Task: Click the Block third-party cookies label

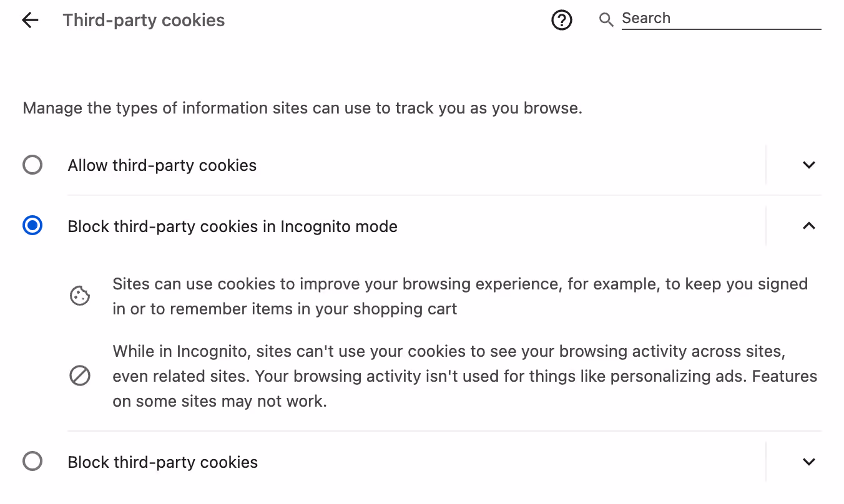Action: click(162, 462)
